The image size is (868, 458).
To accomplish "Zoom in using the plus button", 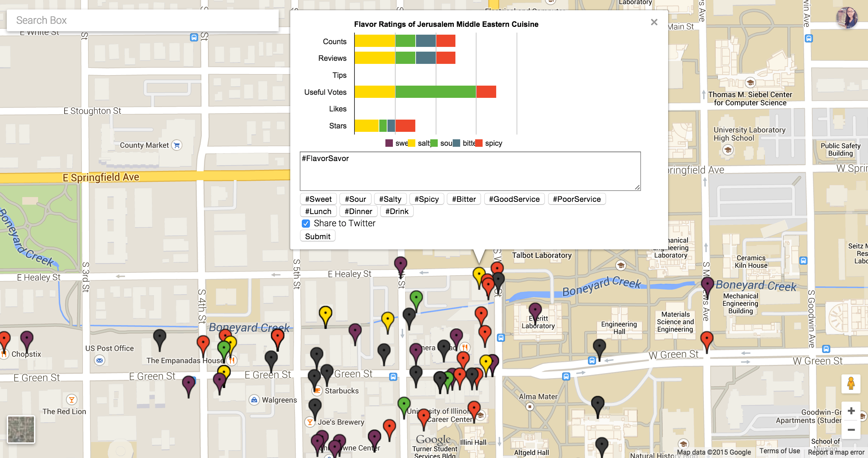I will pos(851,411).
